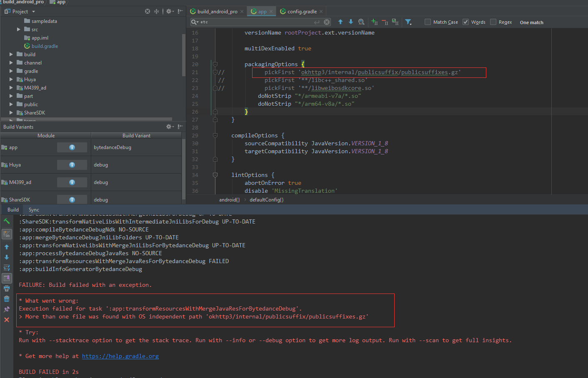This screenshot has width=588, height=378.
Task: Open the Sync tab
Action: tap(34, 210)
